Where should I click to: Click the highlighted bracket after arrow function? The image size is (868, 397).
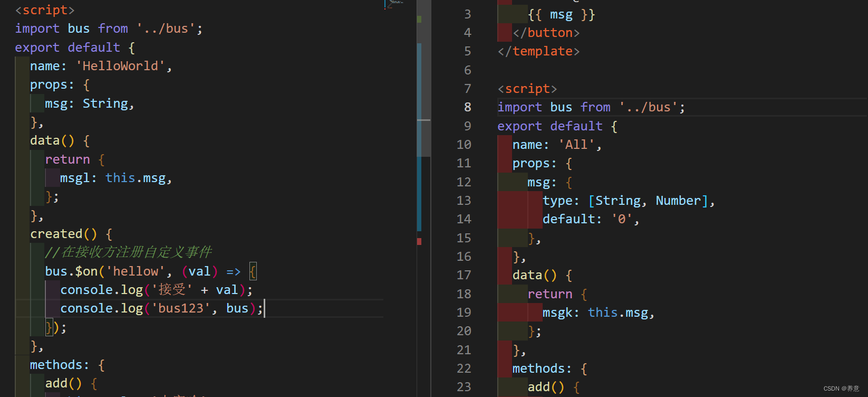tap(253, 271)
